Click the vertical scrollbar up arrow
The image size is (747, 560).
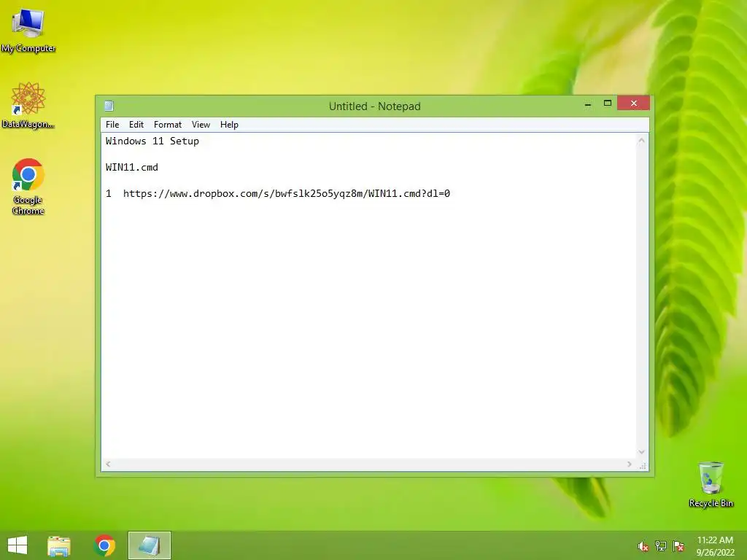[642, 141]
